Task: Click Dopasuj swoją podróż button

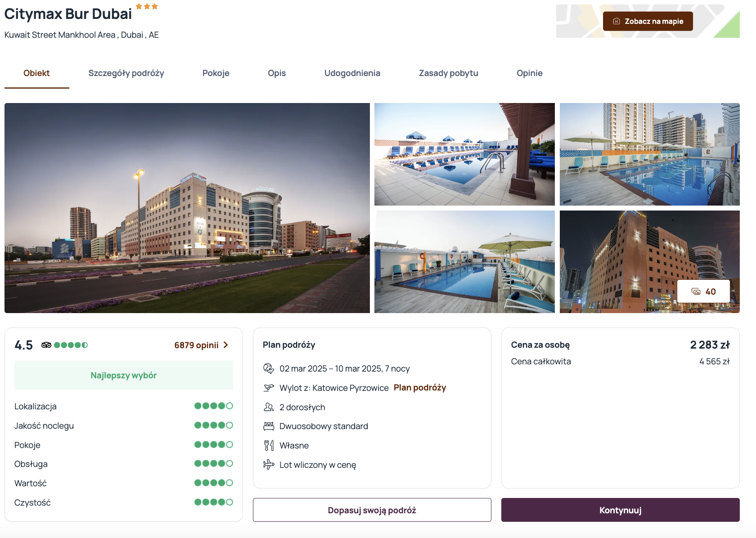Action: [x=372, y=510]
